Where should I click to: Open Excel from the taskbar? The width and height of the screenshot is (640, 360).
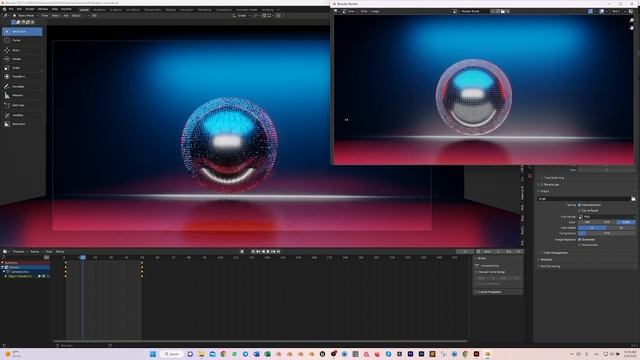(x=267, y=354)
